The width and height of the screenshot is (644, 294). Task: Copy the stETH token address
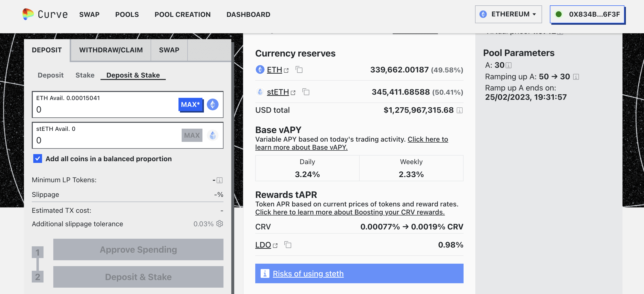(x=306, y=92)
